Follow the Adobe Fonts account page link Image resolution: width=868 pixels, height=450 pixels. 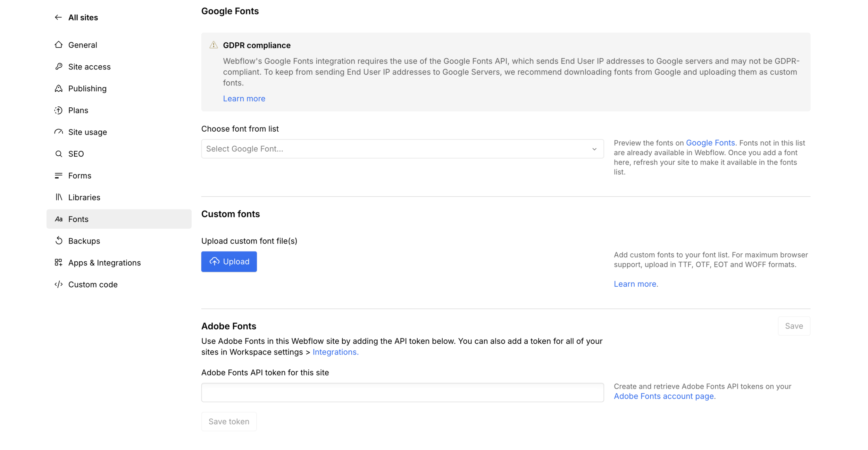tap(663, 396)
